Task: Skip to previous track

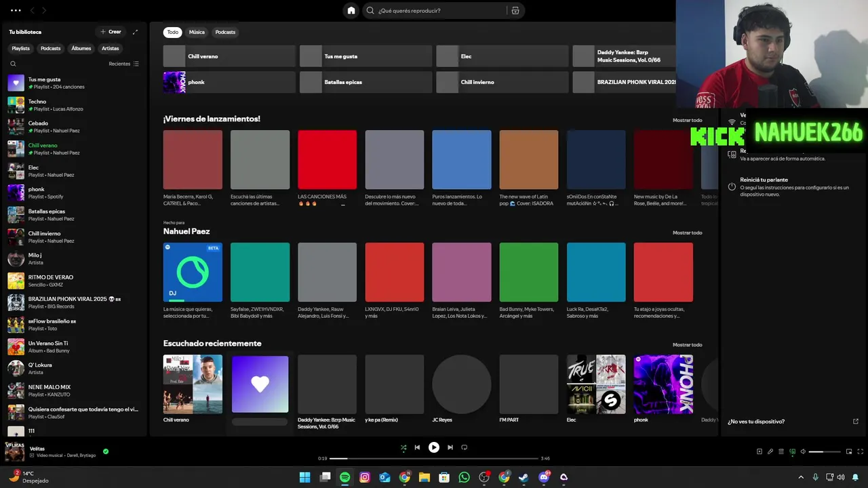Action: 417,447
